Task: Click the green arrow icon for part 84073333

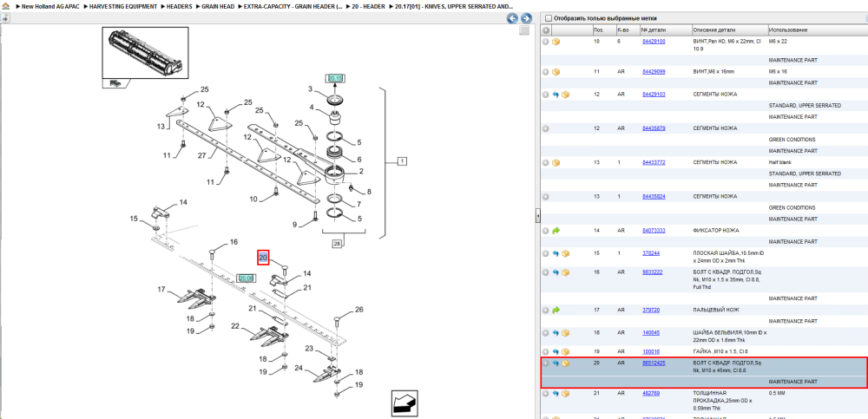Action: pos(556,231)
